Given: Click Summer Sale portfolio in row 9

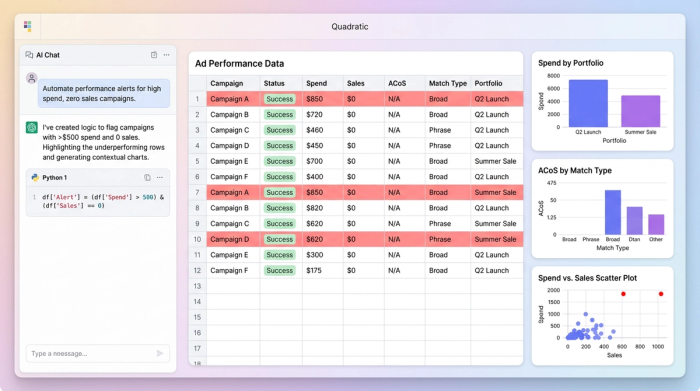Looking at the screenshot, I should (x=496, y=224).
